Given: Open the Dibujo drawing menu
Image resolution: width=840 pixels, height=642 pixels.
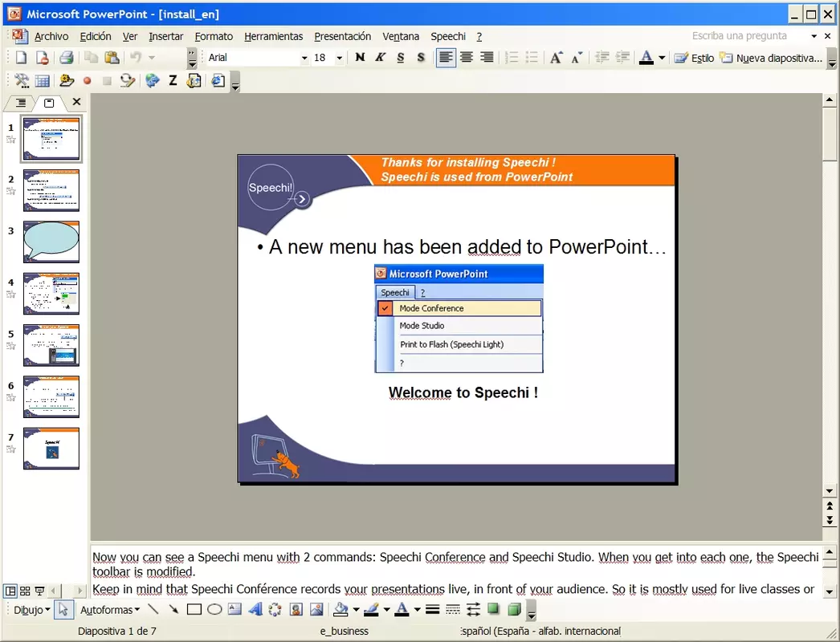Looking at the screenshot, I should [31, 610].
